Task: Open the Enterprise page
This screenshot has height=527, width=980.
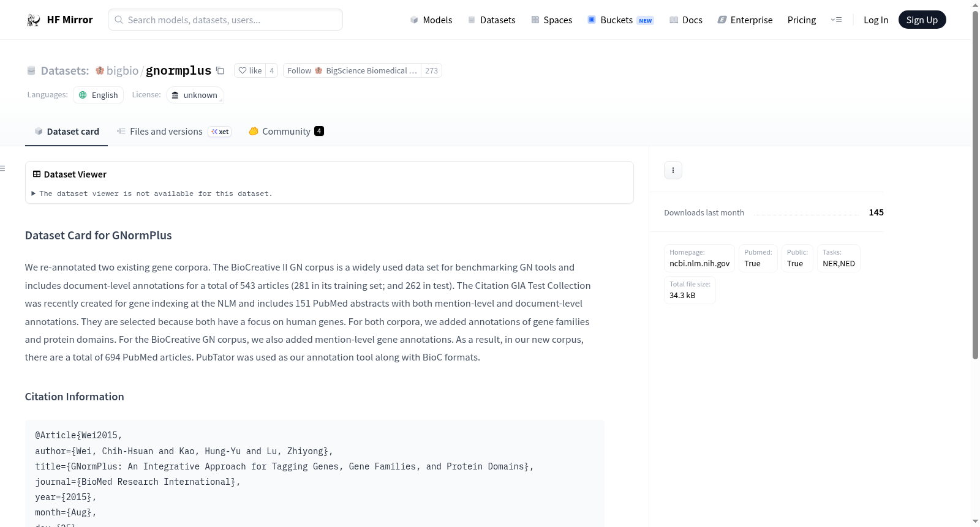Action: tap(745, 20)
